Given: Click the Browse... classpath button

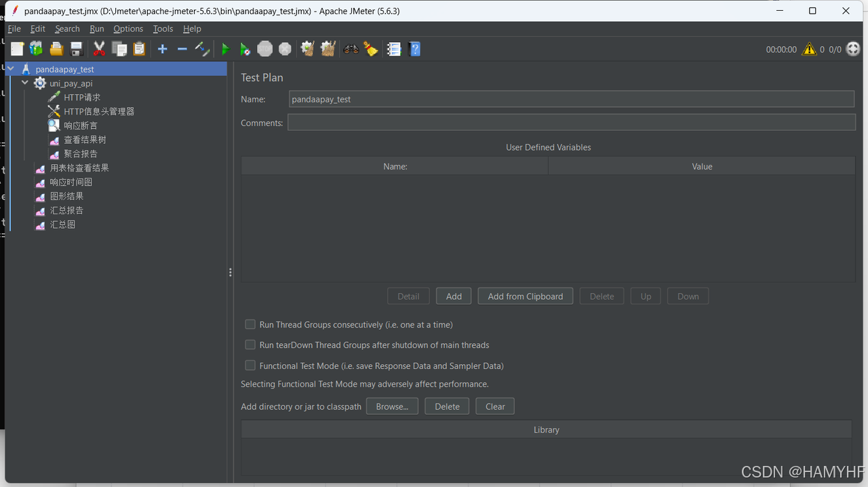Looking at the screenshot, I should (392, 406).
